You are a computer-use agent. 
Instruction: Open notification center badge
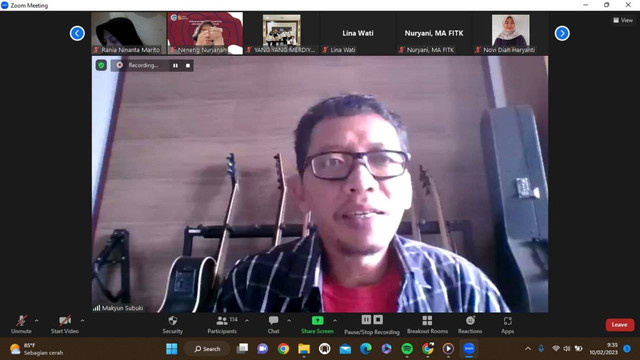627,349
